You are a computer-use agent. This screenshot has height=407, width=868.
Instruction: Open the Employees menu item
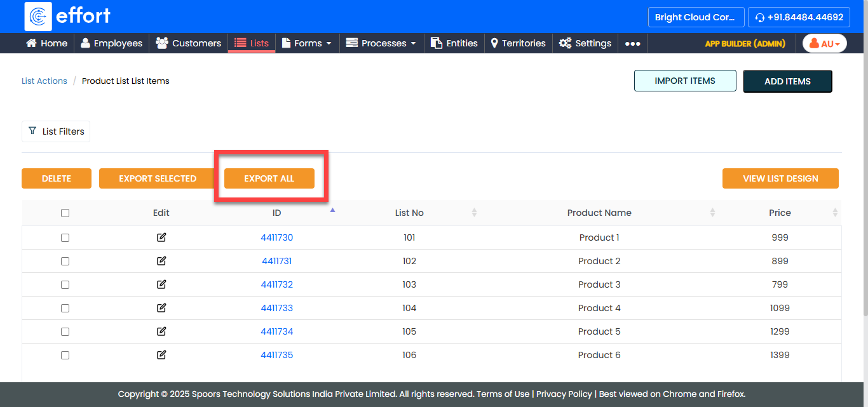click(111, 43)
